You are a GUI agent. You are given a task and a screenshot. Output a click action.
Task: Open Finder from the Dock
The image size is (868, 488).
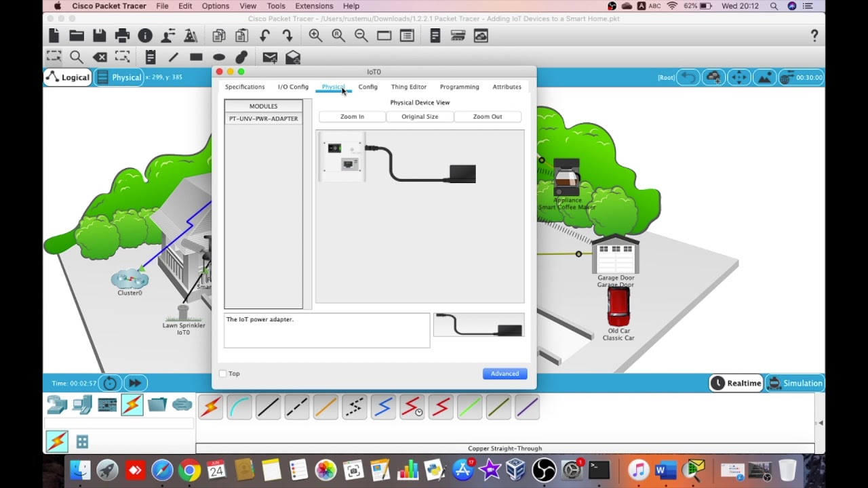tap(81, 470)
